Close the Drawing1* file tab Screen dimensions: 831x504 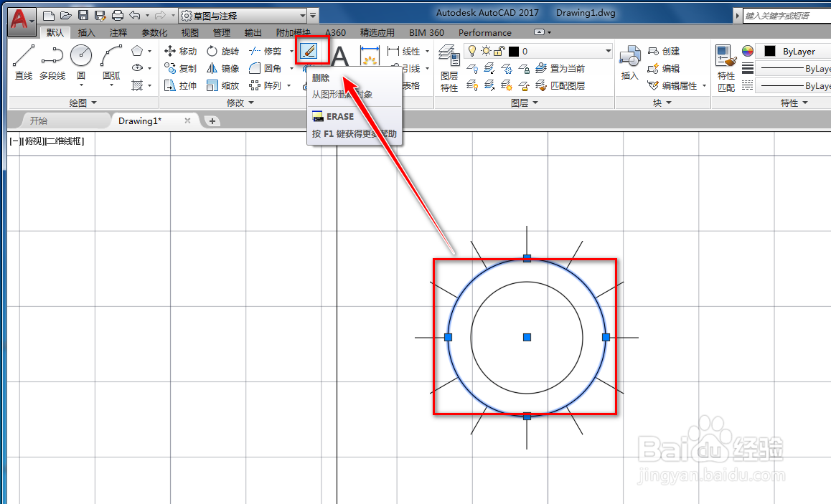click(187, 120)
